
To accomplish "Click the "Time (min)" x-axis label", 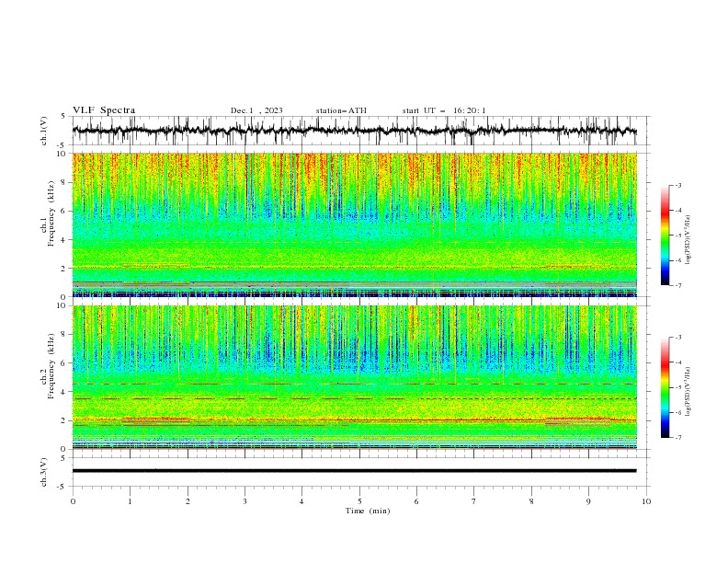I will click(368, 511).
